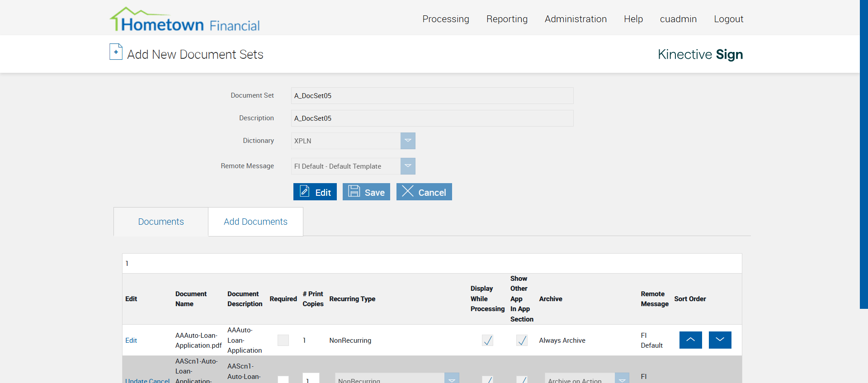Click the 'NonRecurring' cell in the first row
The width and height of the screenshot is (868, 383).
click(350, 340)
